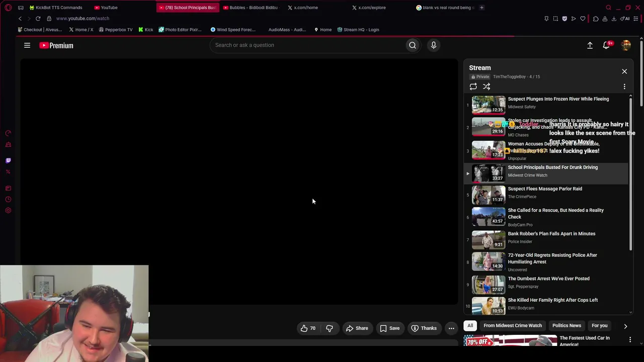Select the All filter chip
Image resolution: width=644 pixels, height=362 pixels.
[470, 326]
